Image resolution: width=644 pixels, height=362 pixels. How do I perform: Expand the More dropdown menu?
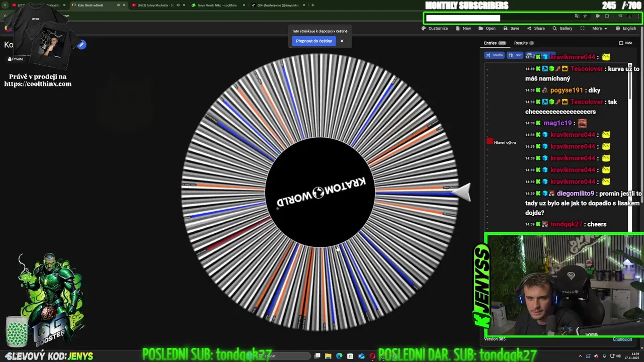[600, 28]
